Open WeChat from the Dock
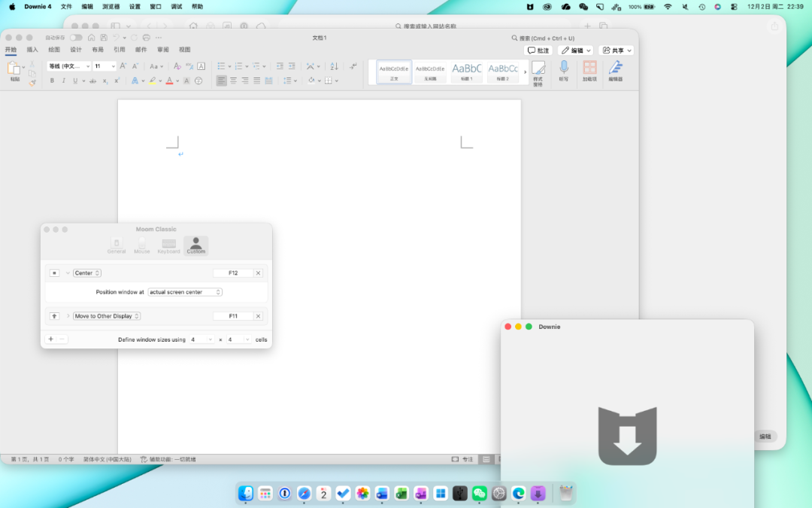 point(480,494)
